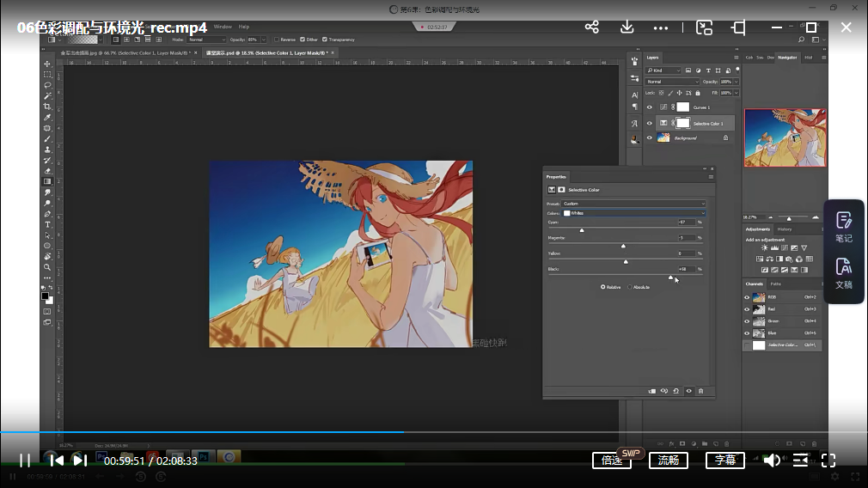
Task: Mute the video player volume
Action: click(x=772, y=461)
